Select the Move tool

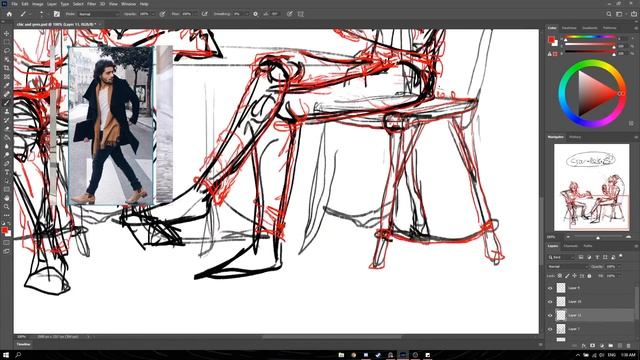7,33
